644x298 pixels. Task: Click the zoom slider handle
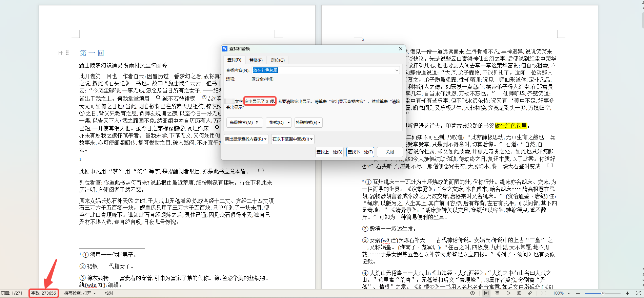603,293
